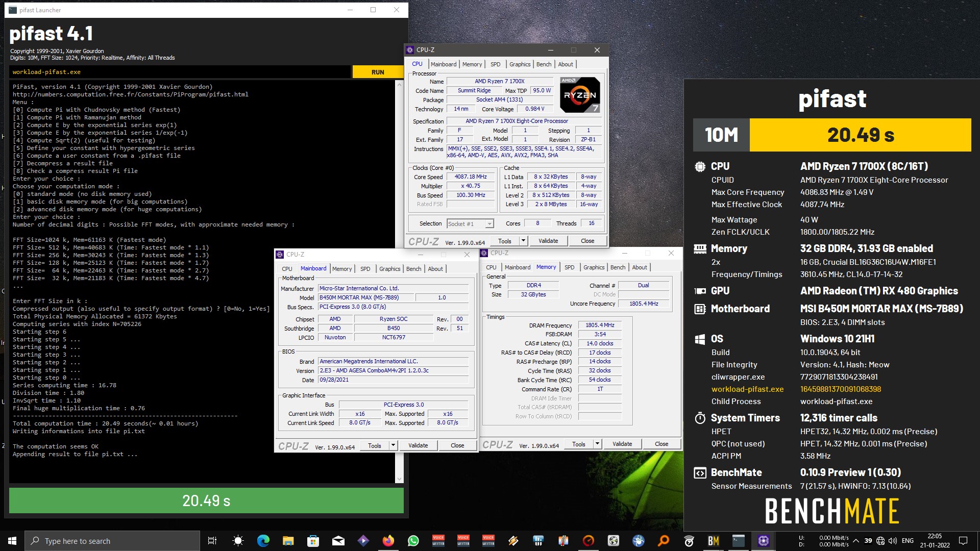Open WhatsApp from the taskbar

click(x=413, y=541)
